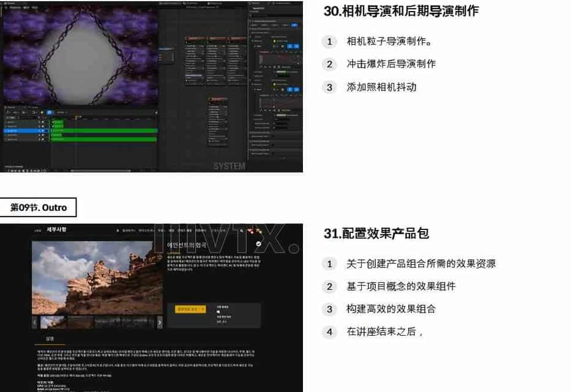
Task: Click heading 31.配置效果产品包
Action: [x=376, y=233]
